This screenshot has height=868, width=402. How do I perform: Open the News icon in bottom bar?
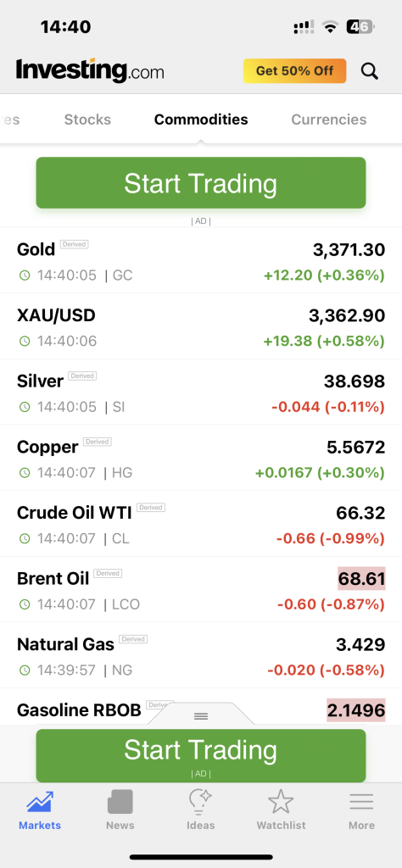120,802
